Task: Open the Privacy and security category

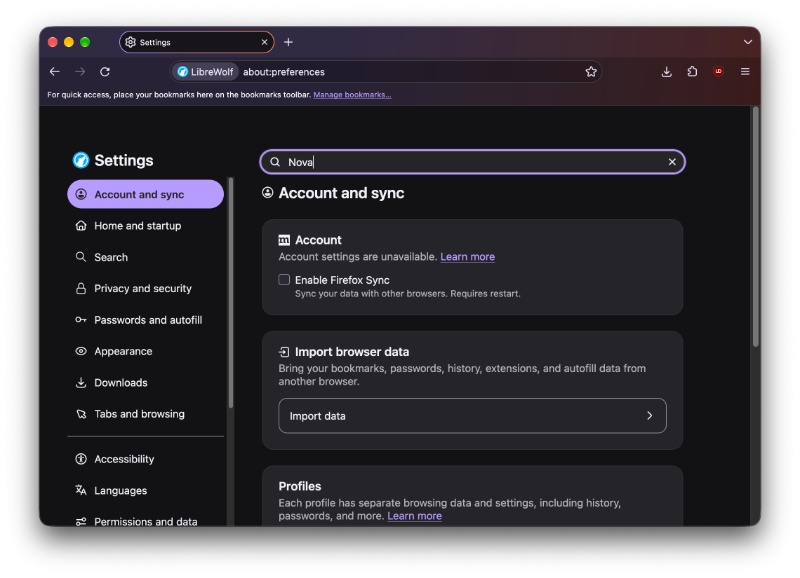Action: [x=145, y=288]
